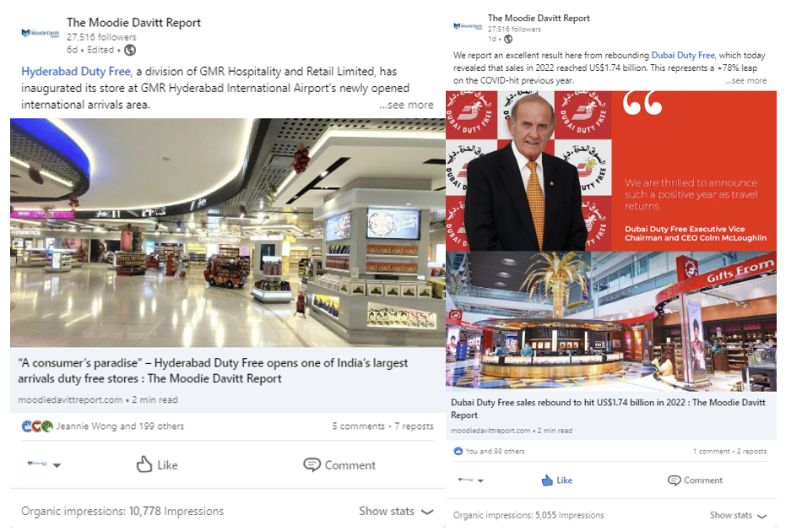
Task: Click the Comment icon on Dubai post
Action: point(675,480)
